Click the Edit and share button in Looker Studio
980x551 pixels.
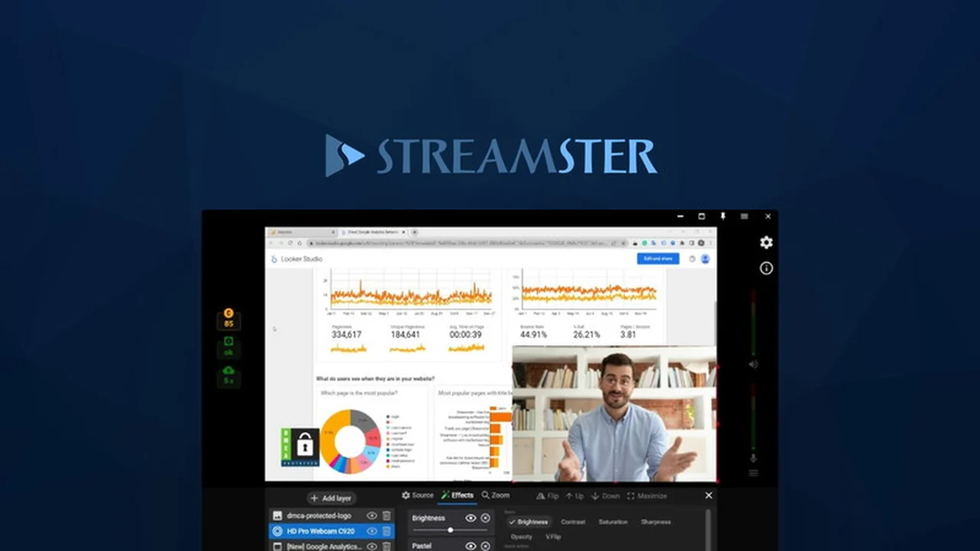(658, 259)
